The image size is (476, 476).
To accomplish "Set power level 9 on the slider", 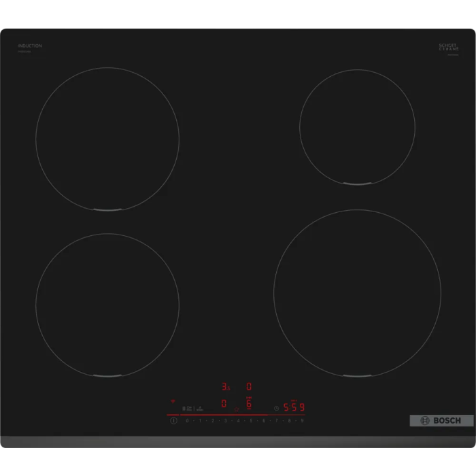I will pyautogui.click(x=302, y=421).
